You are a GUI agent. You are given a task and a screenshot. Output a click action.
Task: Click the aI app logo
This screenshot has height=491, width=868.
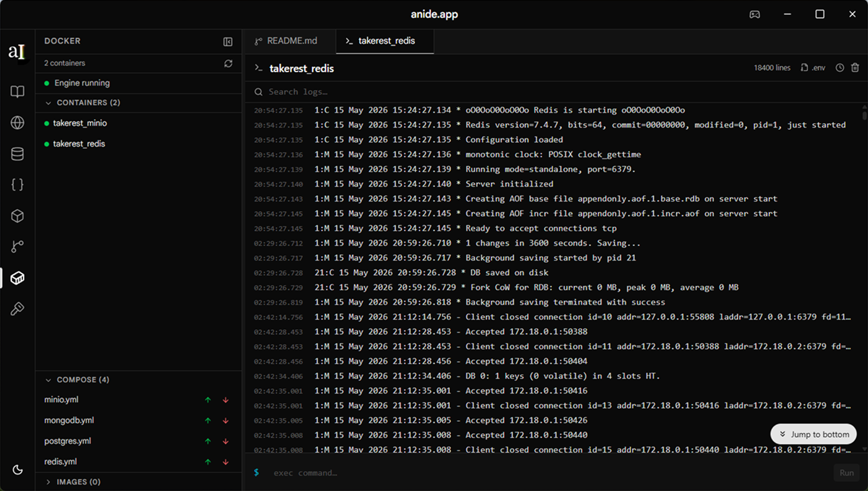coord(17,52)
